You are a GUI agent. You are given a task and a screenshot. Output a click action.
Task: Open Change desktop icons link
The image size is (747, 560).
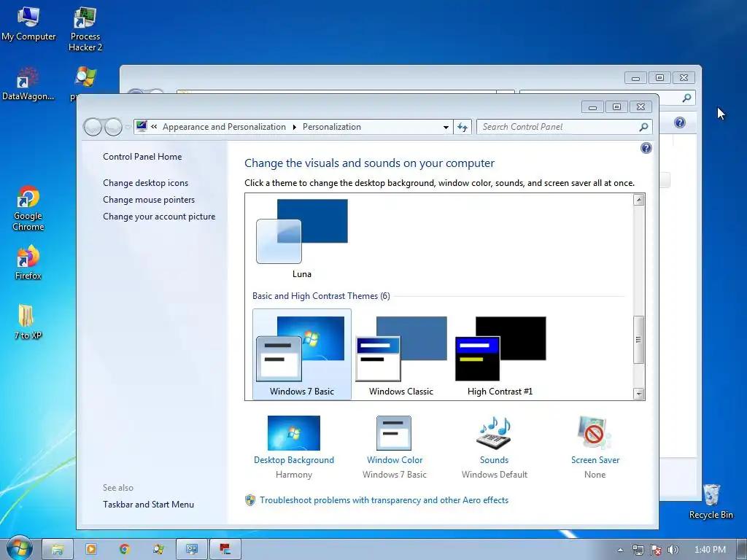coord(145,183)
